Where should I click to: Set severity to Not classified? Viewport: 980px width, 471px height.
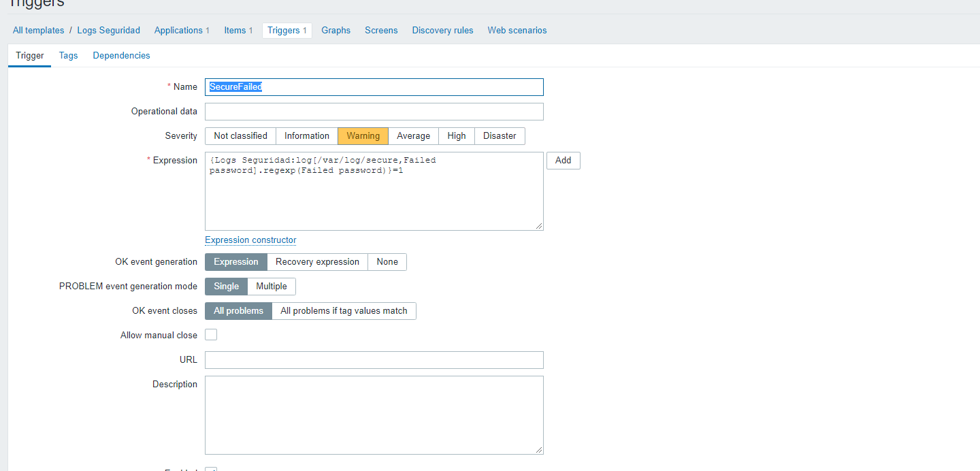coord(240,135)
